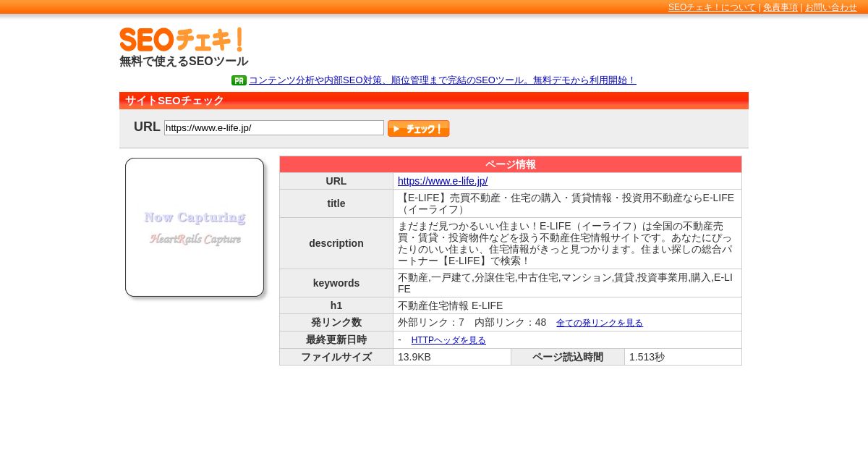Click the サイトSEOチェック section header

(x=434, y=101)
